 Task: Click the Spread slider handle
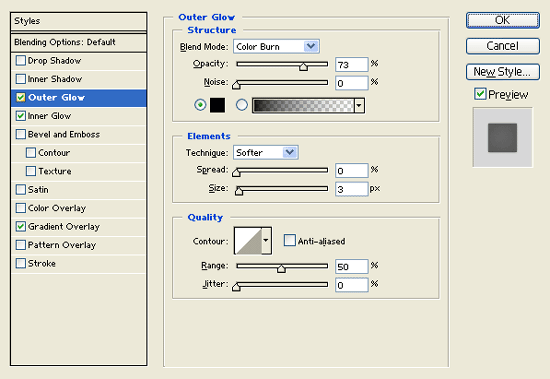click(x=236, y=172)
